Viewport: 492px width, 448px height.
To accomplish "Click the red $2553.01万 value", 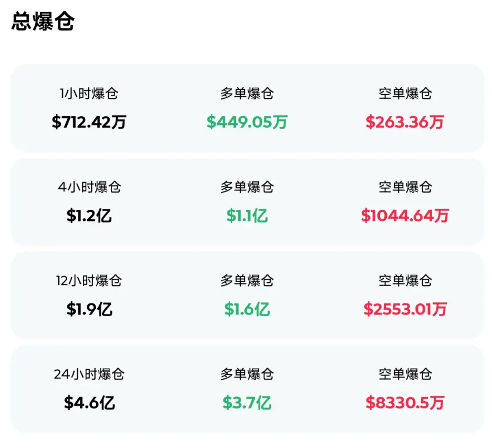I will pos(405,309).
